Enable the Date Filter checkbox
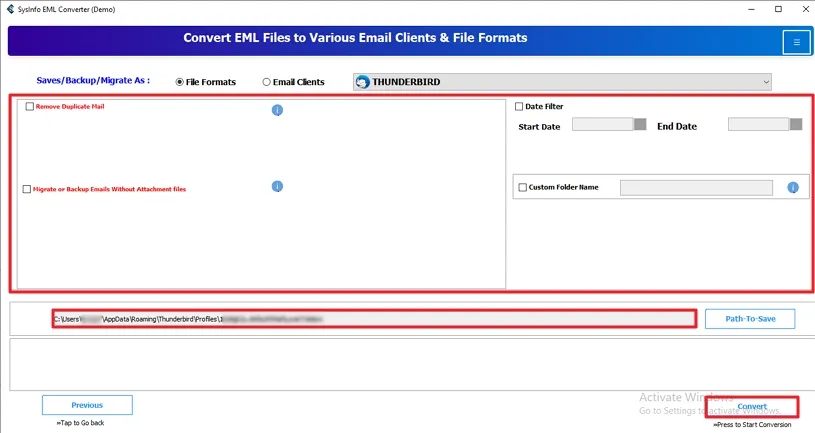815x433 pixels. 519,106
